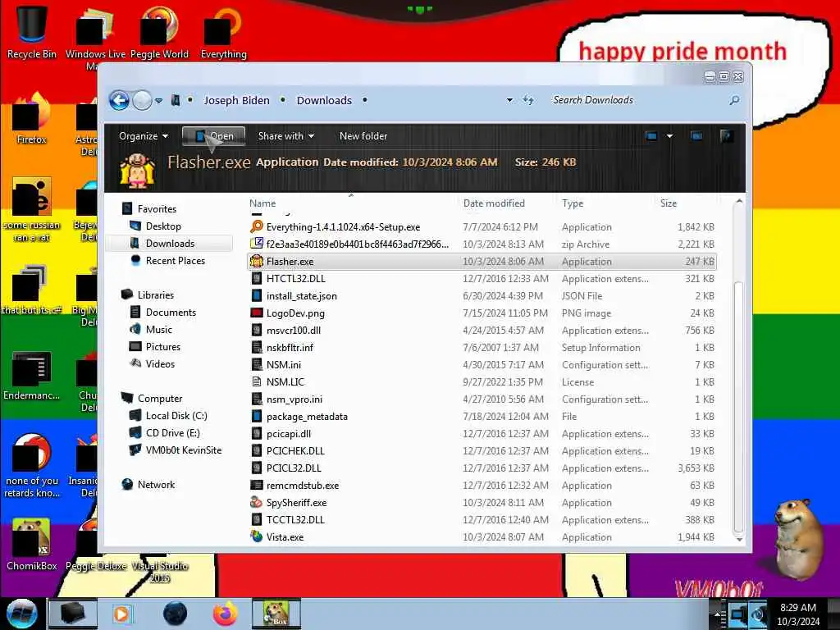Open Recycle Bin desktop icon

[x=32, y=32]
